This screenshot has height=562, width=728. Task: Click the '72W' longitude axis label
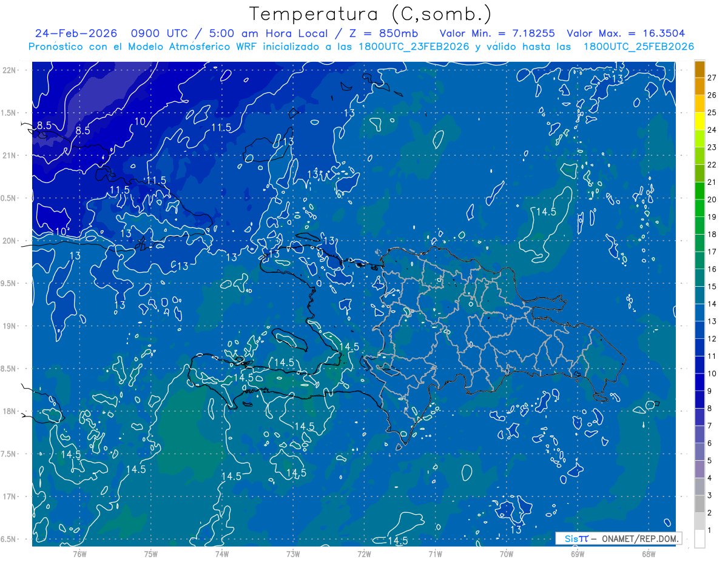[364, 554]
